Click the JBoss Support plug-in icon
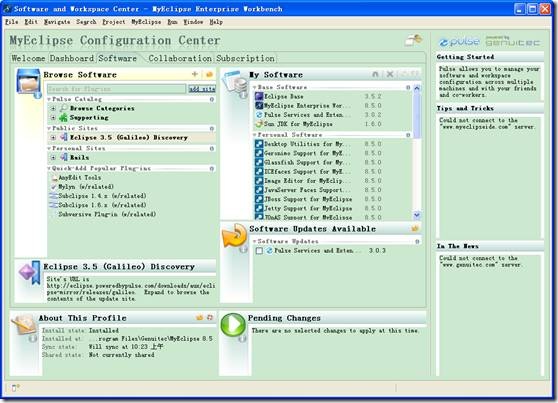Screen dimensions: 558x403 click(x=259, y=199)
